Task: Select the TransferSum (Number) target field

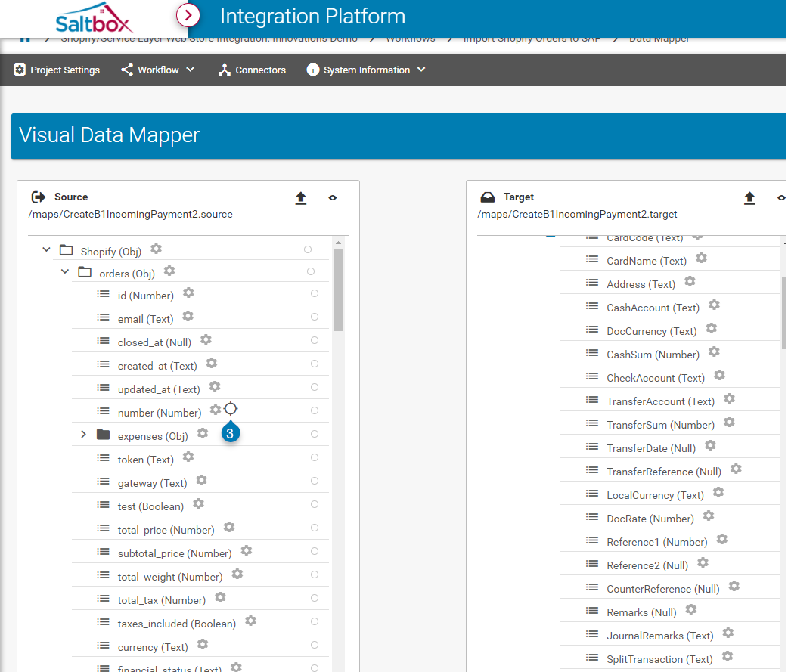Action: [x=660, y=425]
